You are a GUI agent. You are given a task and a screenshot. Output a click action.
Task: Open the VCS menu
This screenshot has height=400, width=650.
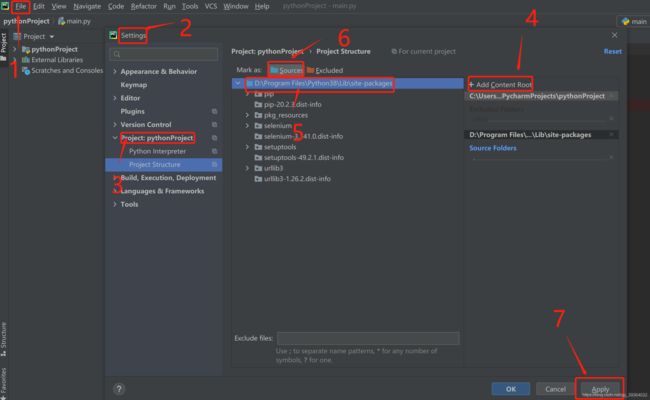point(211,6)
